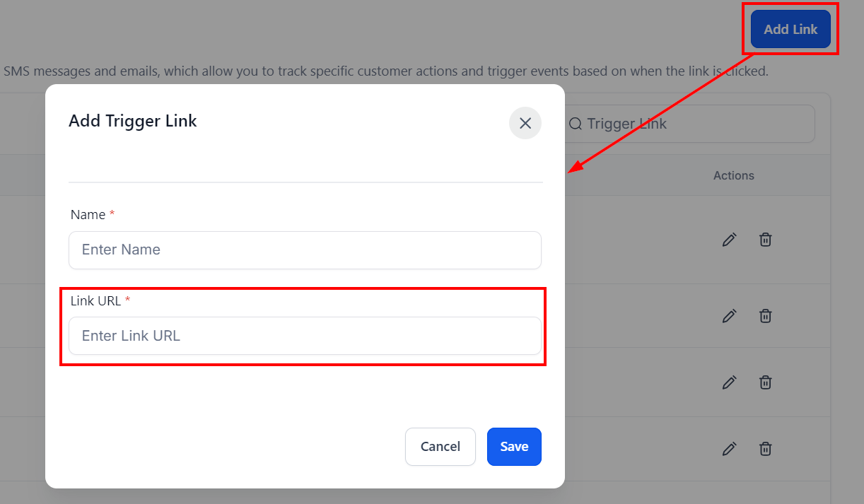Click the Name field label
864x504 pixels.
pyautogui.click(x=88, y=214)
